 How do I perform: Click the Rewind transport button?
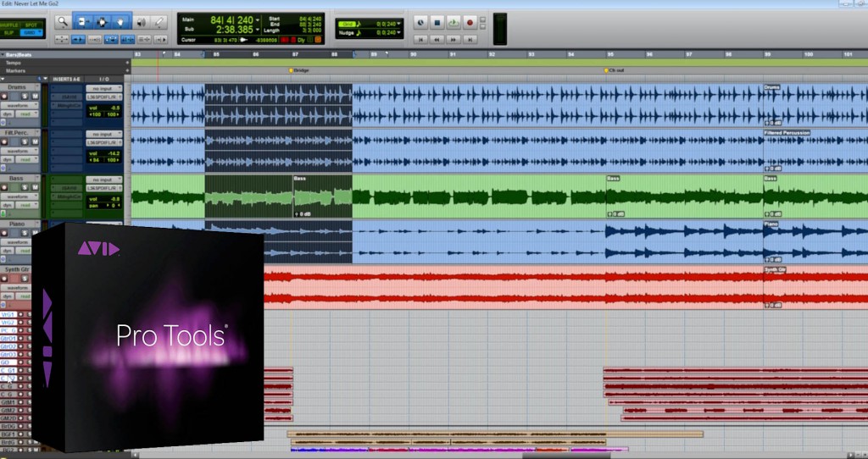click(x=437, y=39)
